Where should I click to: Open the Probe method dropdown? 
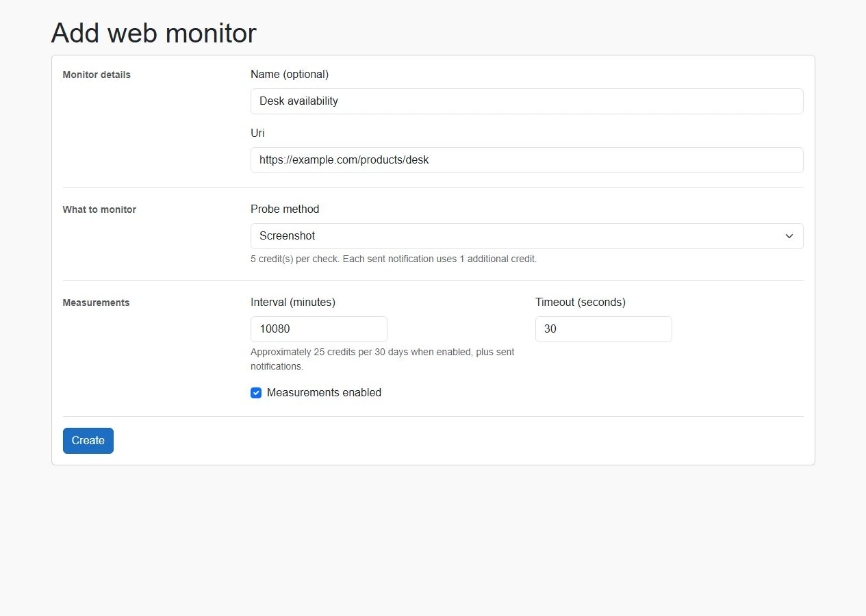526,236
